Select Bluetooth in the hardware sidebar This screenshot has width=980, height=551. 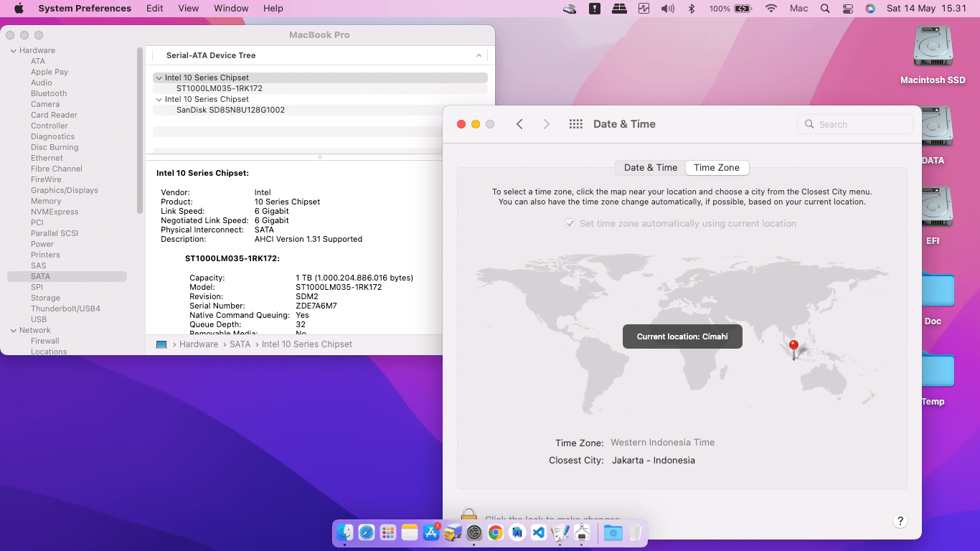(x=49, y=93)
